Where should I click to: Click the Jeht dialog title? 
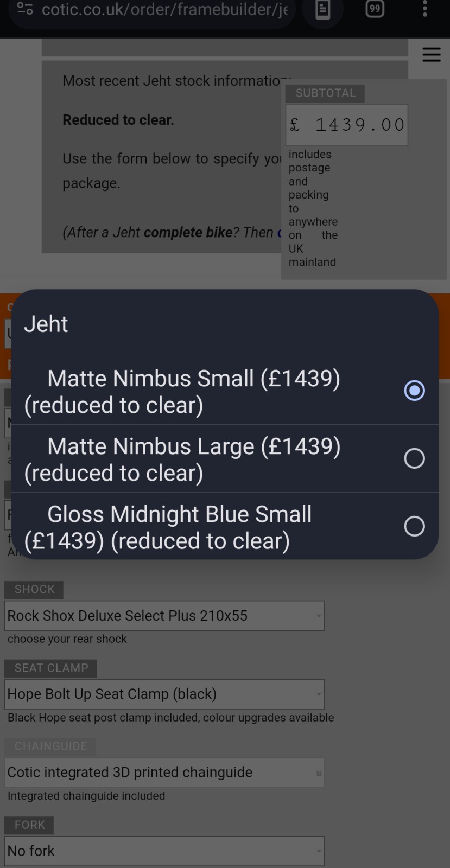tap(46, 324)
